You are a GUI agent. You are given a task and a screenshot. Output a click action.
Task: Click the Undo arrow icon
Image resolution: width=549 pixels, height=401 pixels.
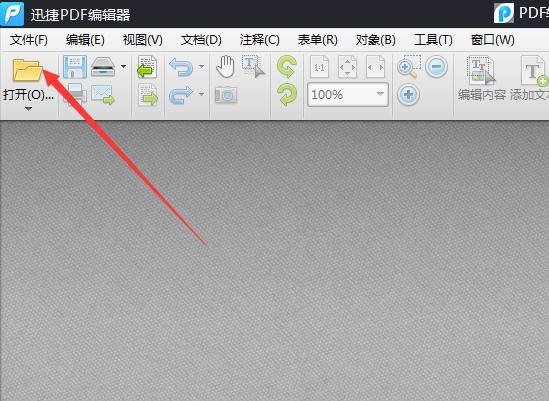(x=181, y=67)
